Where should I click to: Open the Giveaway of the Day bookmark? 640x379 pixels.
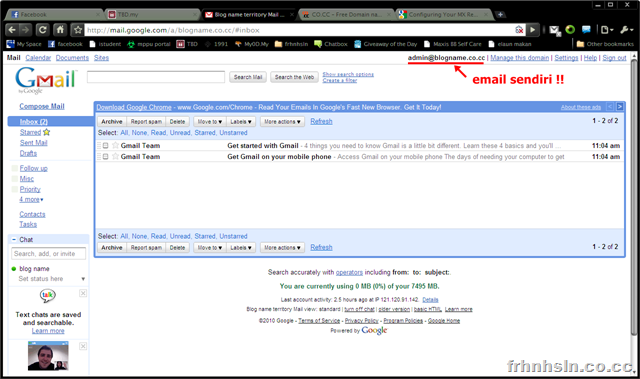click(386, 44)
